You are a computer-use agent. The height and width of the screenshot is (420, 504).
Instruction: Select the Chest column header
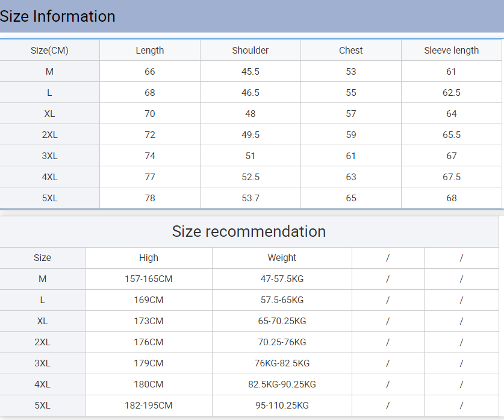coord(350,51)
